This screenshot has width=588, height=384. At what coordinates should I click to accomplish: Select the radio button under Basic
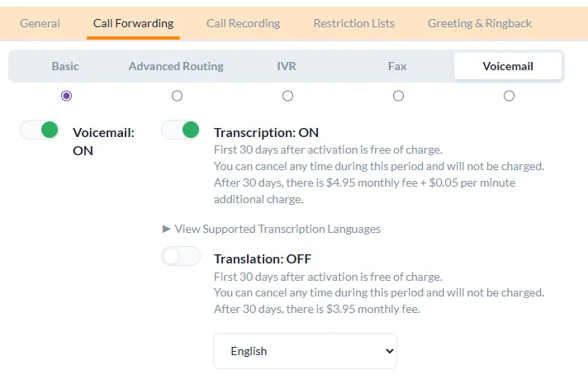point(67,96)
